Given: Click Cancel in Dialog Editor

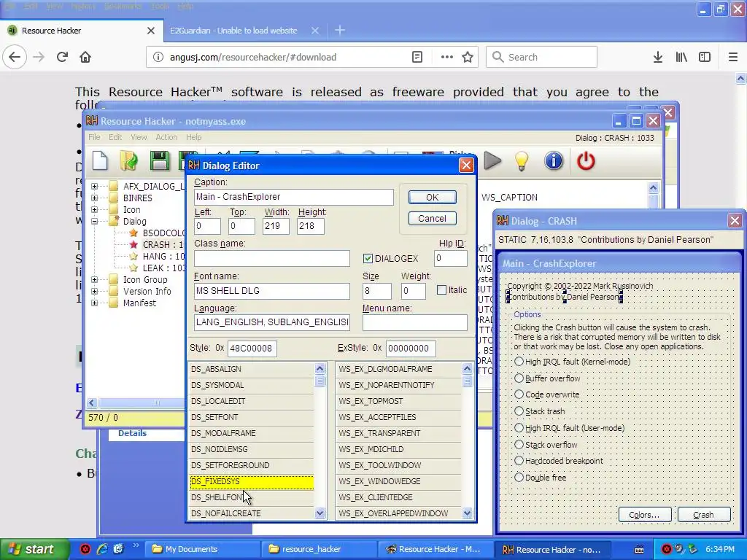Looking at the screenshot, I should tap(432, 219).
